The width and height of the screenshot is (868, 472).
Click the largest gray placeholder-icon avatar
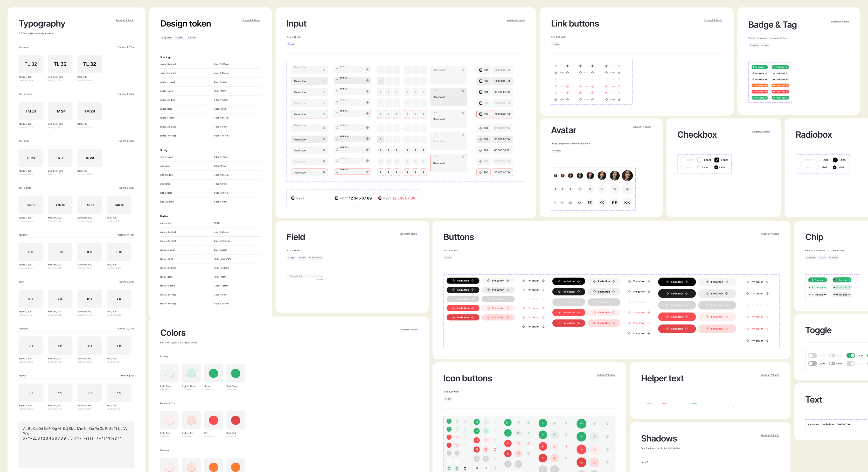627,189
